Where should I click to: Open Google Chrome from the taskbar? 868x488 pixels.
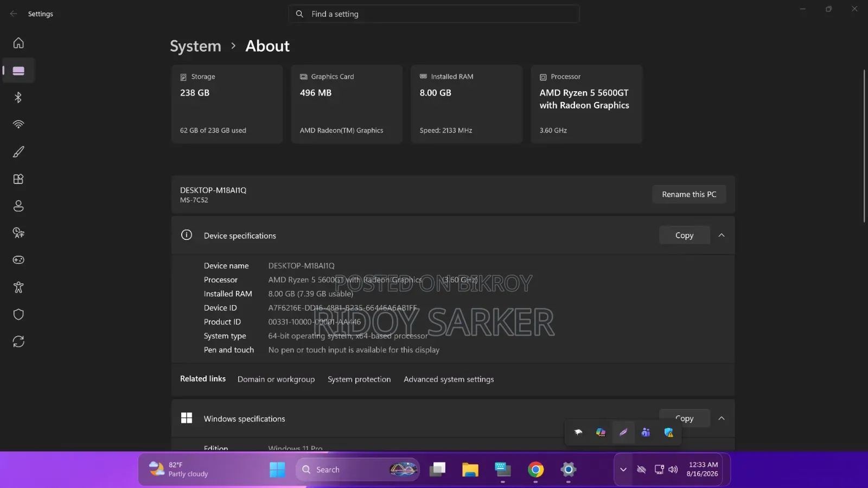click(x=535, y=470)
